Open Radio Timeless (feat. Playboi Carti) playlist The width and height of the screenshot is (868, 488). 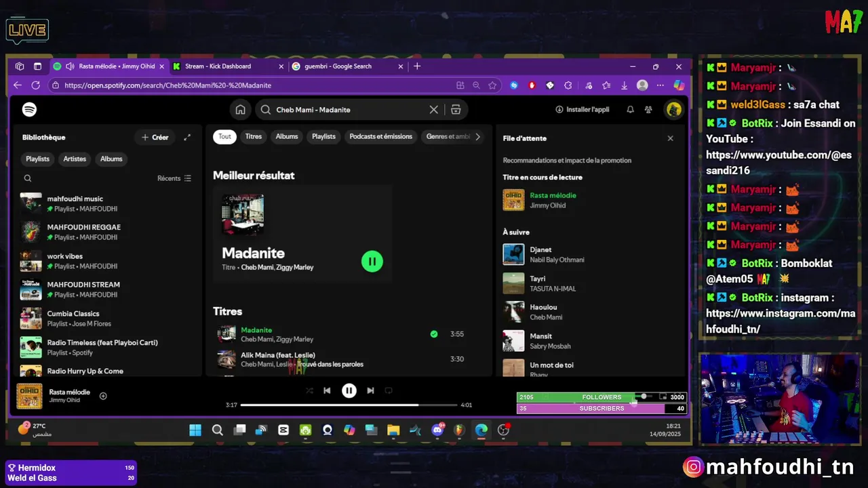[107, 347]
